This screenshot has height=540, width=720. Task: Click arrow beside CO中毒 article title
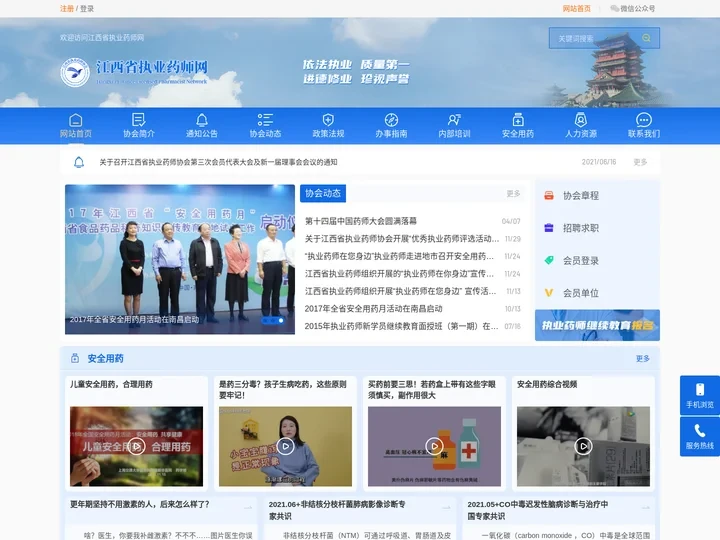pos(646,508)
